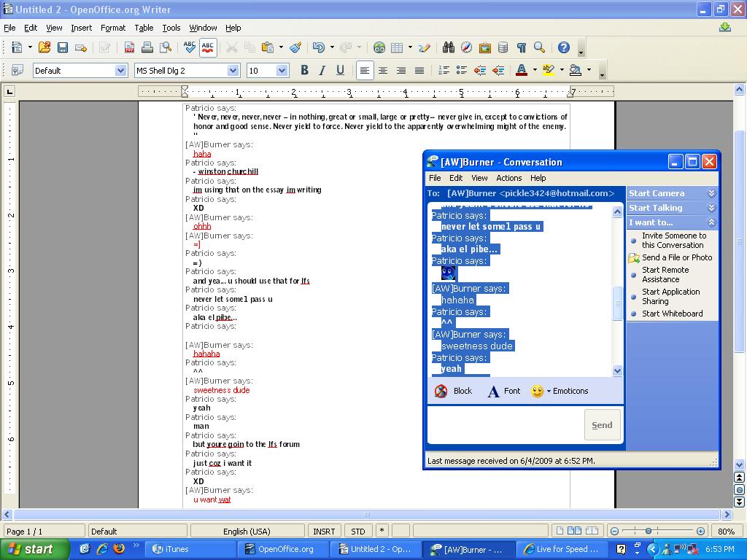Viewport: 747px width, 560px height.
Task: Click the New document icon in Writer toolbar
Action: point(18,47)
